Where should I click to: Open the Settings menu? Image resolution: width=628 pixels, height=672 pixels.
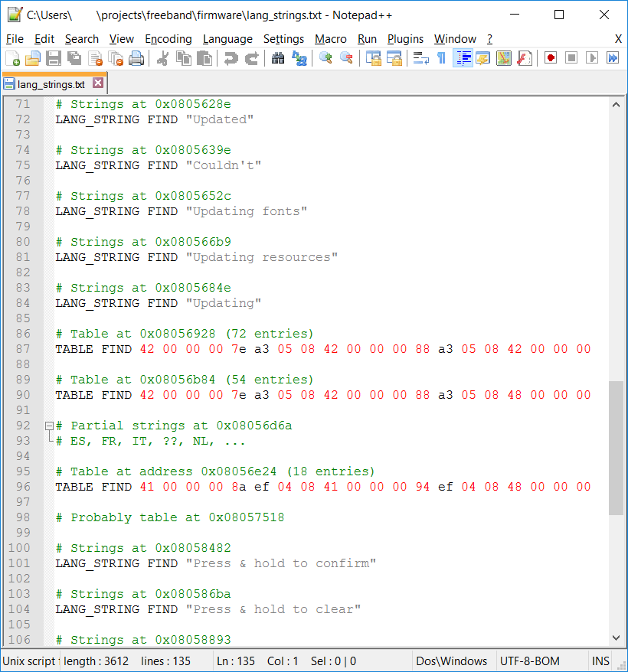click(x=283, y=39)
